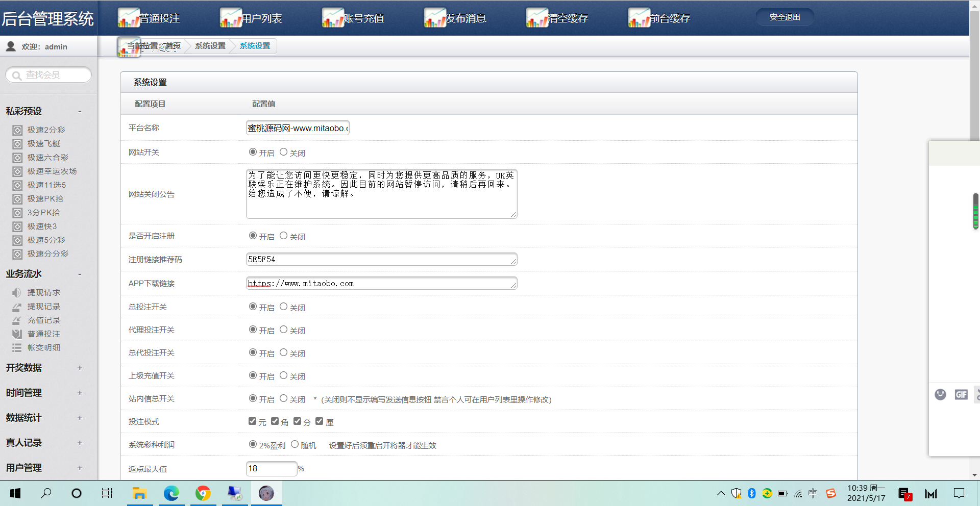Click the 用户列表 chart icon in top navigation
Viewport: 980px width, 506px height.
tap(231, 18)
